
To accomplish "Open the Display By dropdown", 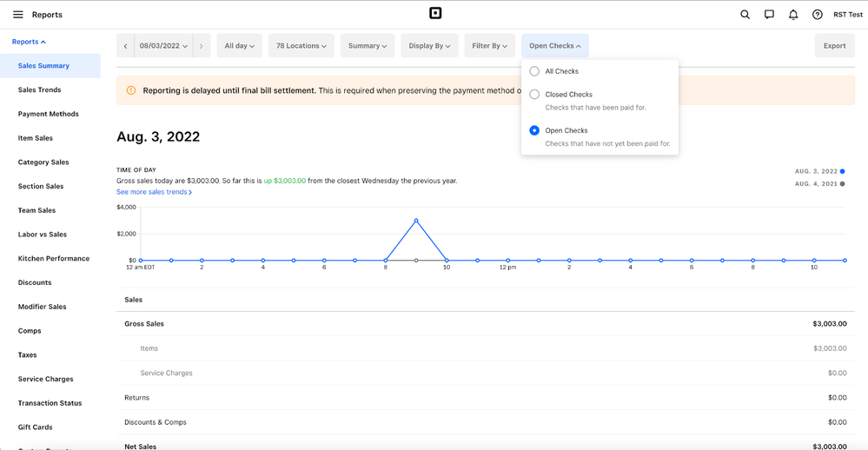I will [429, 46].
